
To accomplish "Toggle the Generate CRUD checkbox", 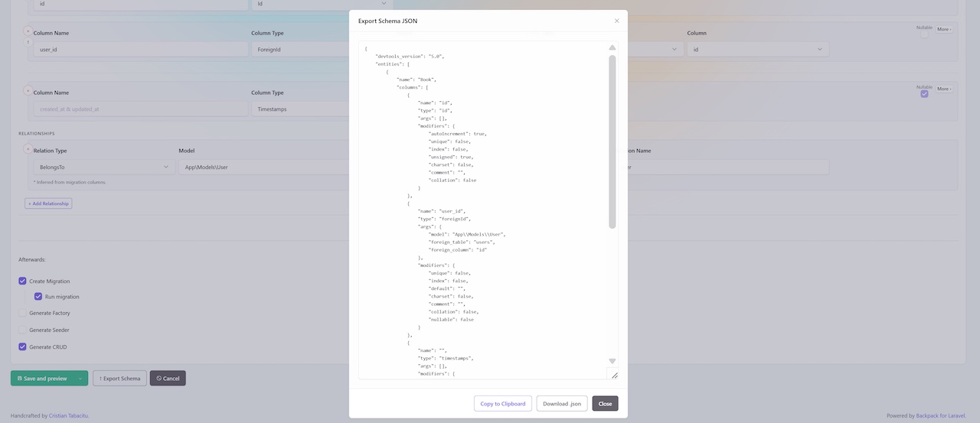I will pyautogui.click(x=22, y=347).
